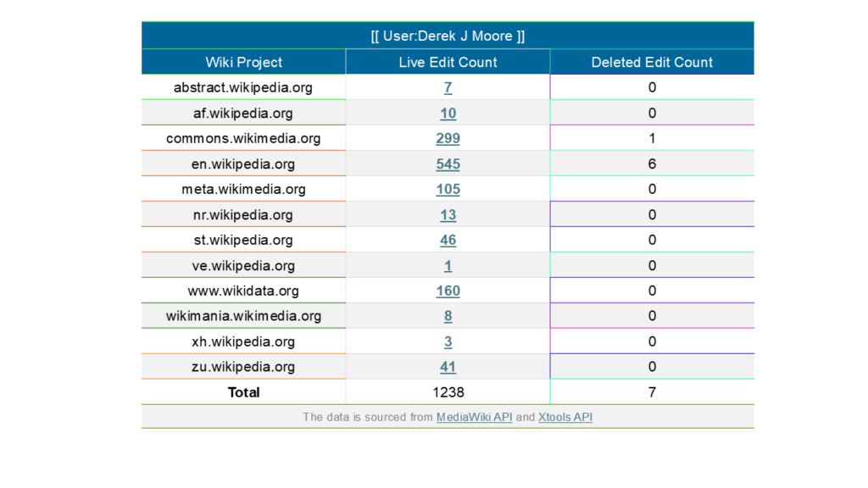Open the 545 edits link for en.wikipedia.org
Viewport: 868px width, 488px height.
[448, 164]
